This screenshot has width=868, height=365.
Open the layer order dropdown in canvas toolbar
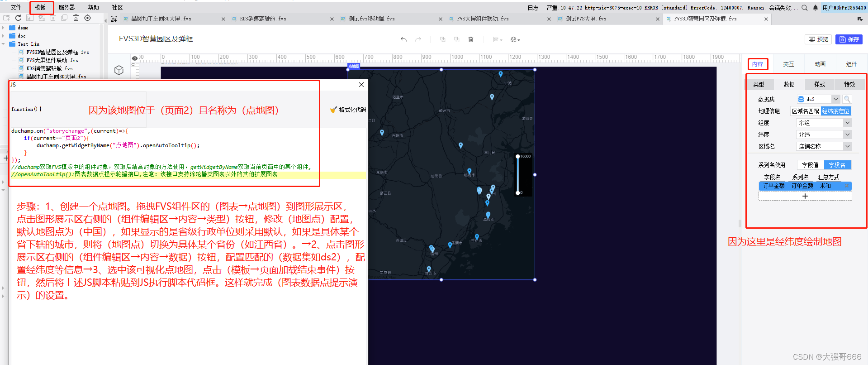click(515, 40)
